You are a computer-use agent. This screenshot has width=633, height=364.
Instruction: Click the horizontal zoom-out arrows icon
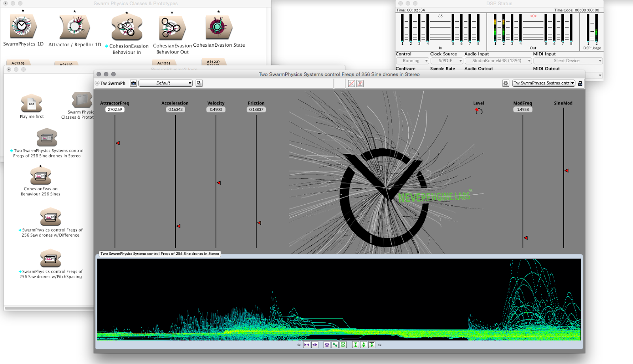(307, 345)
